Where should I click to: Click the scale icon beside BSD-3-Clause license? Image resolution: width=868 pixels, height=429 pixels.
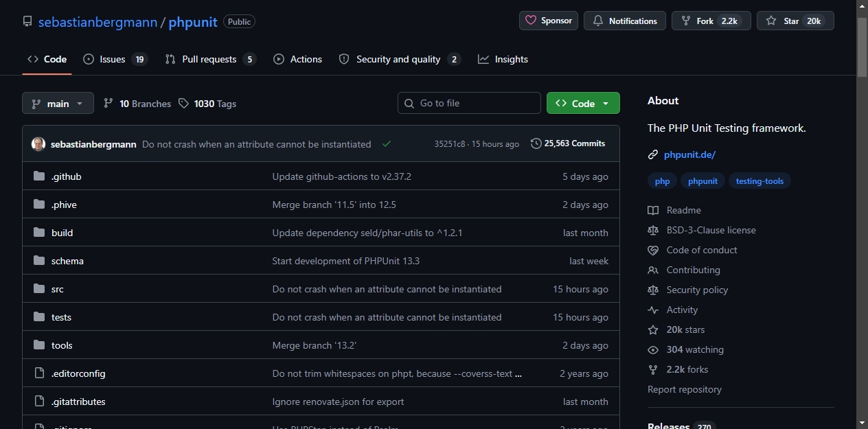(x=653, y=231)
